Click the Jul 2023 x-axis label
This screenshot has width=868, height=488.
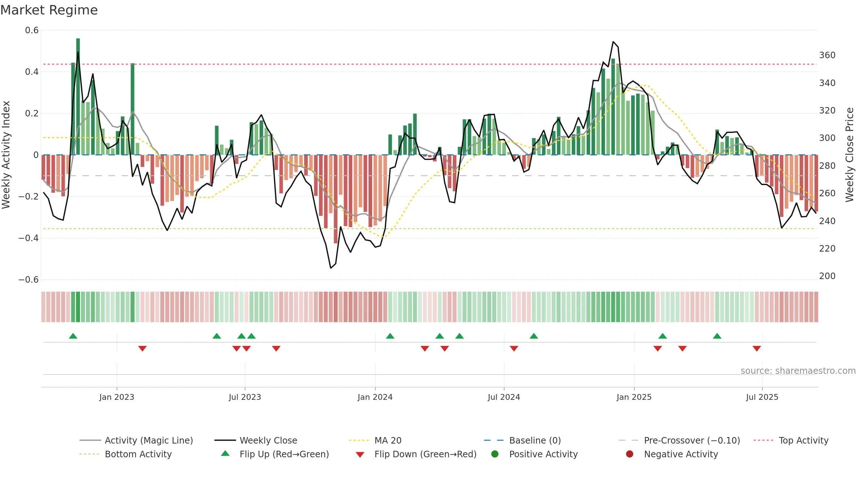(x=245, y=397)
